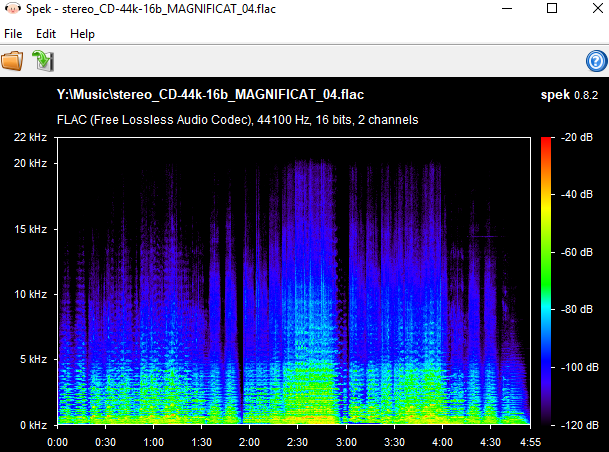Click the spectrogram display area
The height and width of the screenshot is (452, 609).
[x=294, y=281]
